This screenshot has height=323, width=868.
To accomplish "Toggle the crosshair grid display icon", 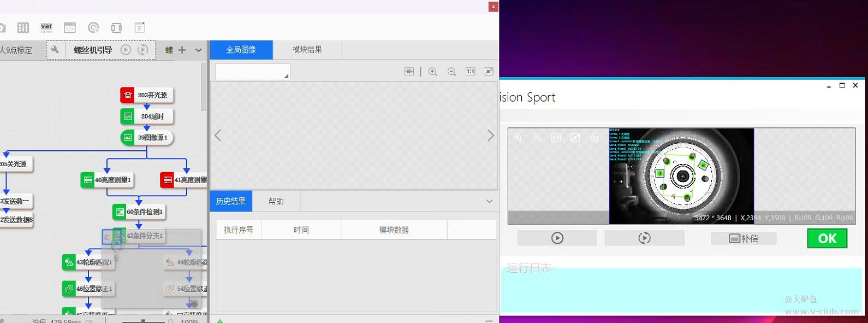I will click(409, 72).
